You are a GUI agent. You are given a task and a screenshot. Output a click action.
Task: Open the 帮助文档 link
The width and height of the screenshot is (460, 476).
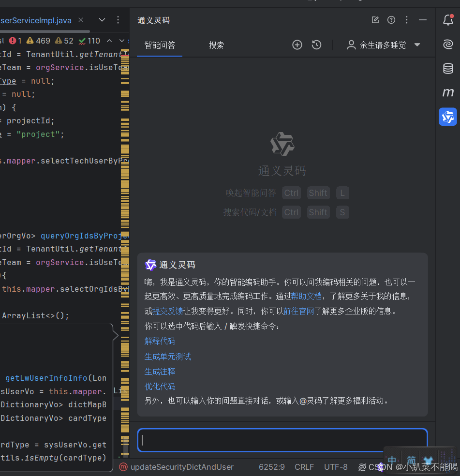pos(306,296)
